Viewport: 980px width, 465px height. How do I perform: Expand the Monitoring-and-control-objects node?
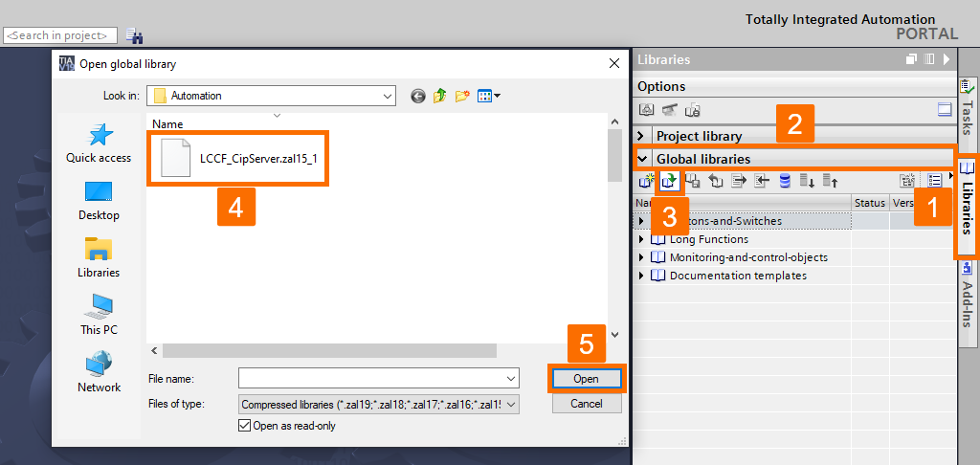(x=640, y=257)
